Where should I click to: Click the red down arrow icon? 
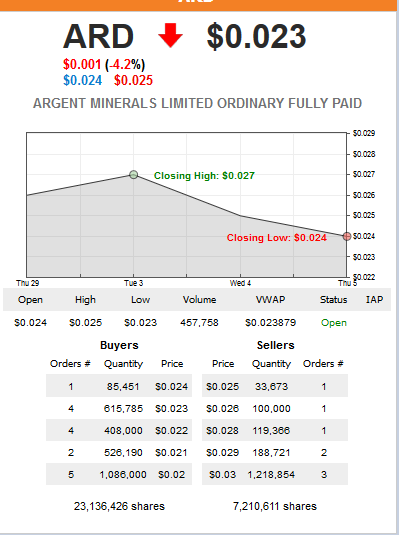[170, 35]
